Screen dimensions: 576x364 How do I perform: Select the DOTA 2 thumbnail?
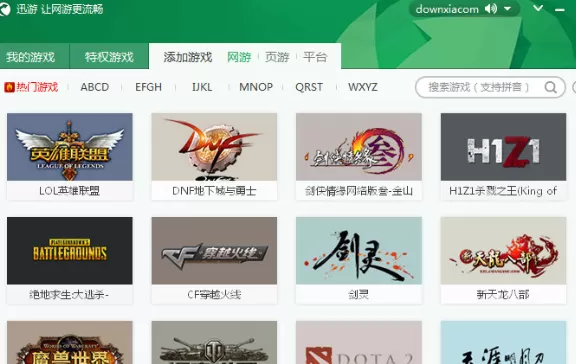pyautogui.click(x=359, y=343)
